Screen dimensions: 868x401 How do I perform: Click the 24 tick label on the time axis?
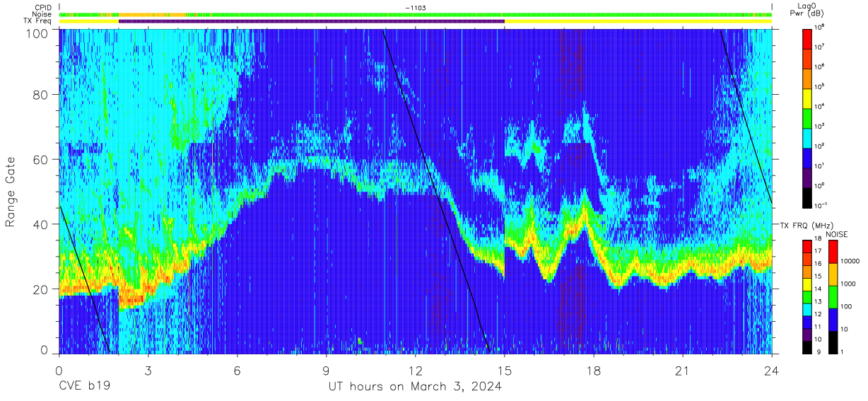point(772,371)
